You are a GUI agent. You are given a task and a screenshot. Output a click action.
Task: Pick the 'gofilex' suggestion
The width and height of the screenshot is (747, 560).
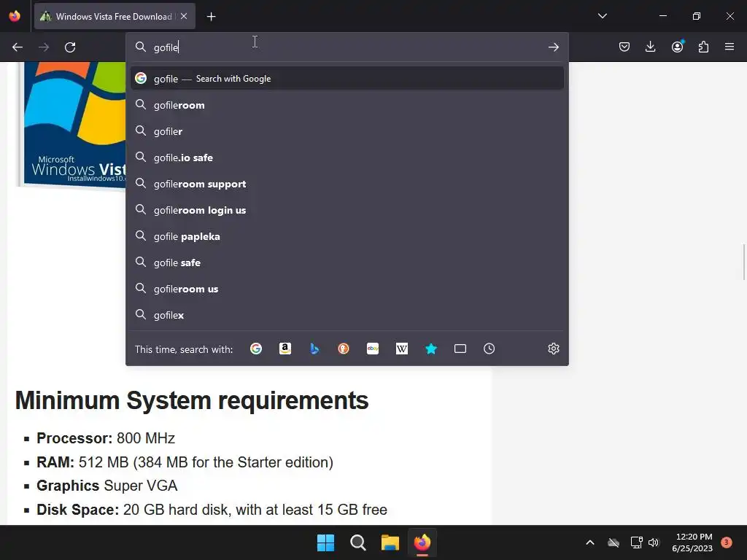tap(347, 315)
